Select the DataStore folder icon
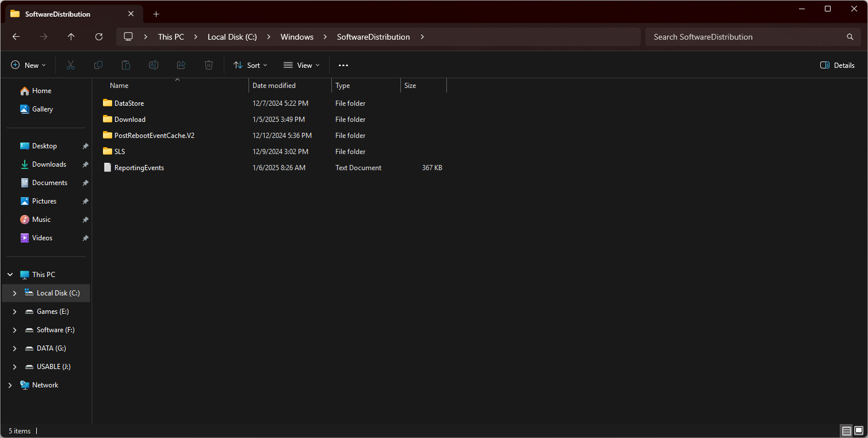This screenshot has height=438, width=868. click(107, 103)
